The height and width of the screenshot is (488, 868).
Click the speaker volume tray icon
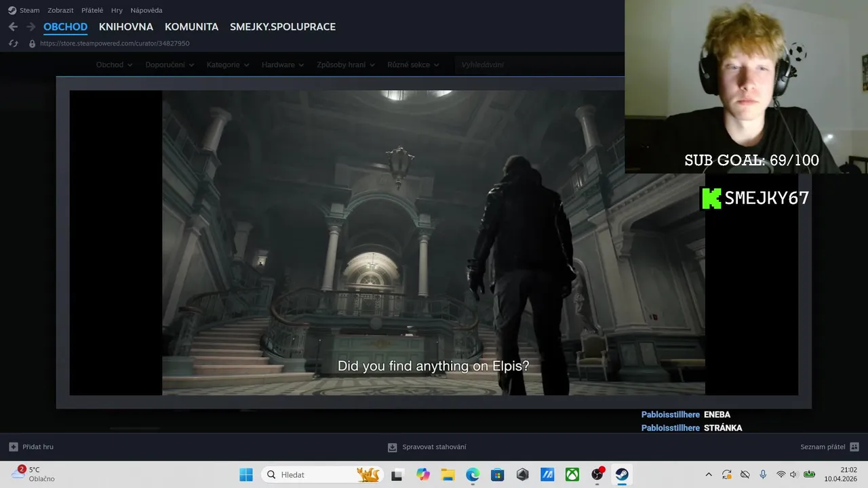[x=794, y=474]
